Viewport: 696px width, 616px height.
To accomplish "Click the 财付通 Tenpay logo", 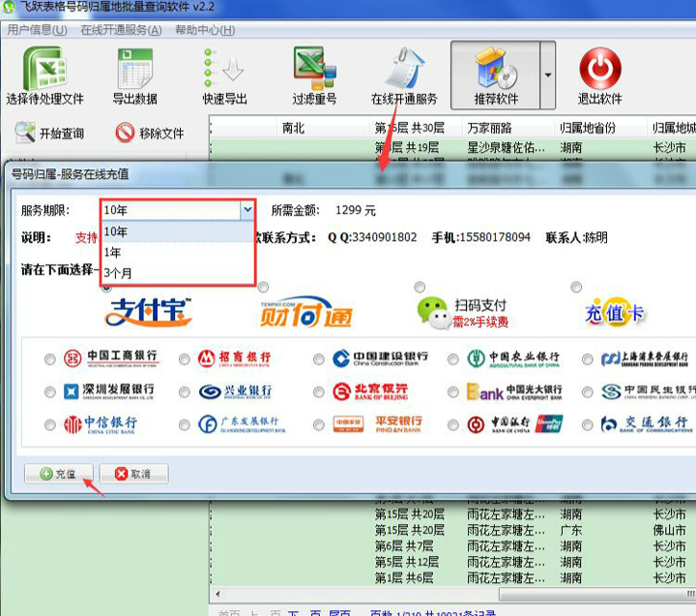I will (x=306, y=312).
